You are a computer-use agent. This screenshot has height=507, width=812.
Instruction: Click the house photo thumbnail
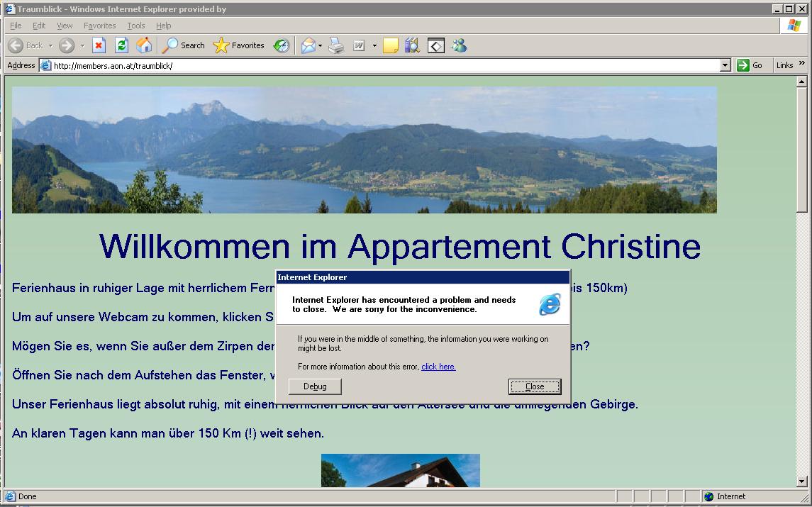point(400,470)
